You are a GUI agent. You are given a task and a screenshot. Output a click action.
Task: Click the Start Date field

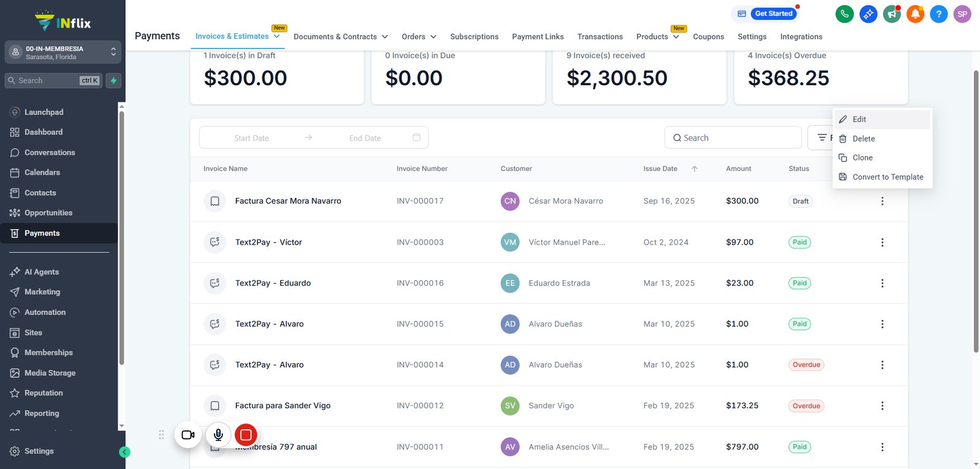coord(251,138)
